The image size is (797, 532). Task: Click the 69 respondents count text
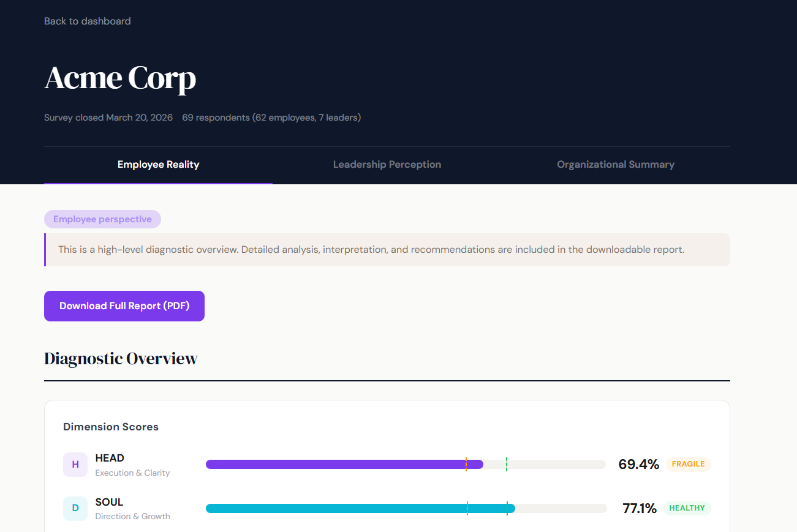(x=271, y=118)
